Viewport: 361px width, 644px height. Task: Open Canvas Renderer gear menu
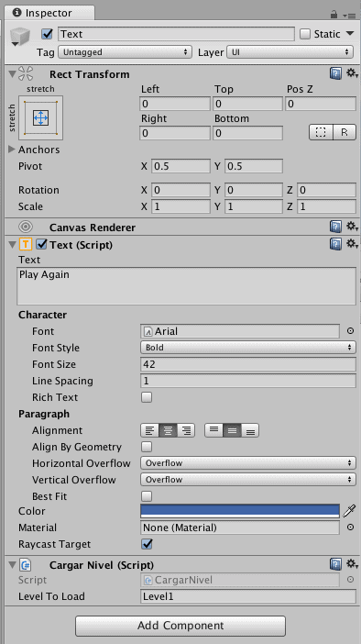point(352,227)
